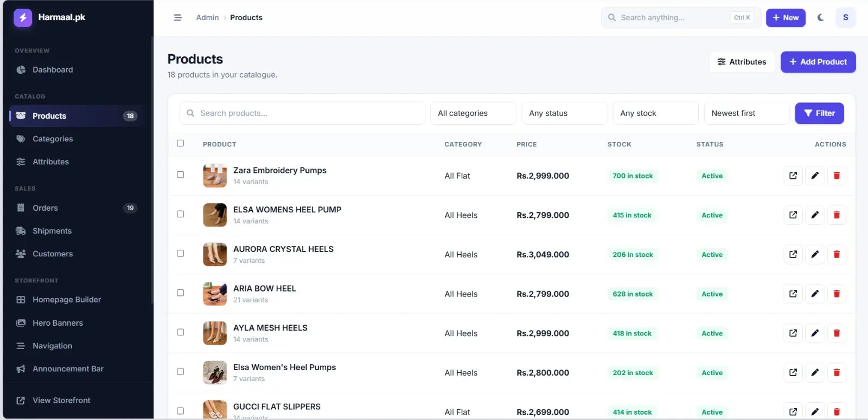Click the Zara Embroidery Pumps product thumbnail
Screen dimensions: 868x420
[215, 176]
